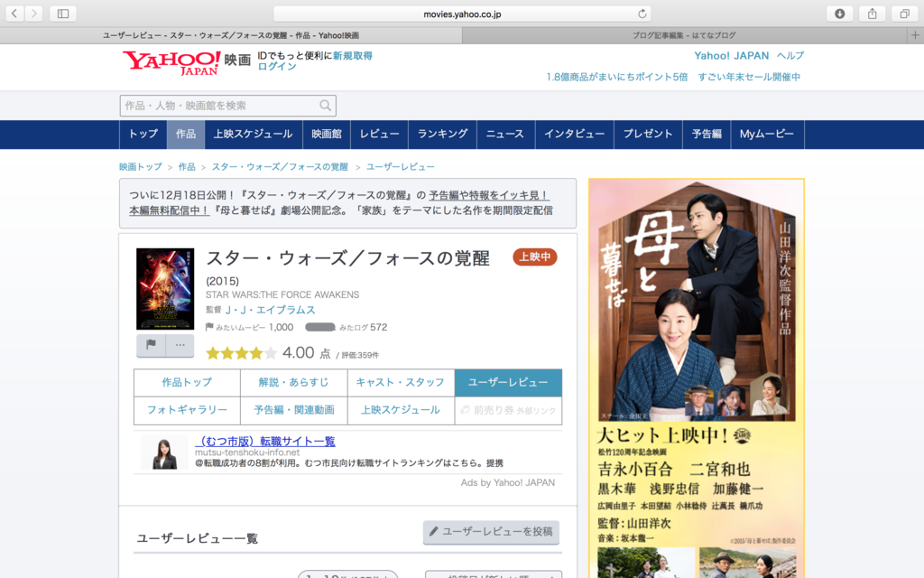Viewport: 924px width, 578px height.
Task: Click the 評価:359件 rating count text
Action: click(359, 355)
